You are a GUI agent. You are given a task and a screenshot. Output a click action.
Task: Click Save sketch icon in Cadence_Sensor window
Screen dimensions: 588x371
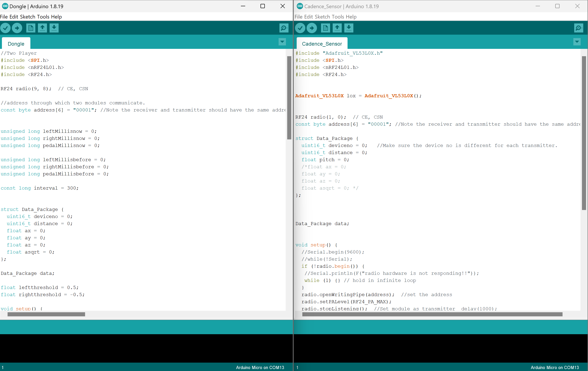[x=349, y=28]
